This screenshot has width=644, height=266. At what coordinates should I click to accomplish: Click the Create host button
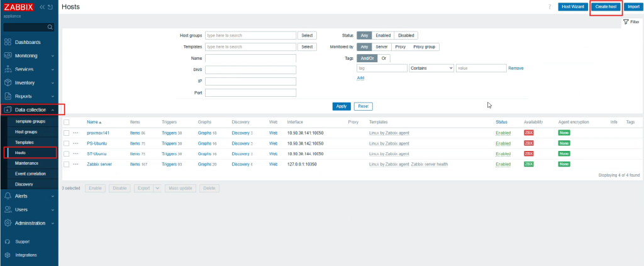606,7
